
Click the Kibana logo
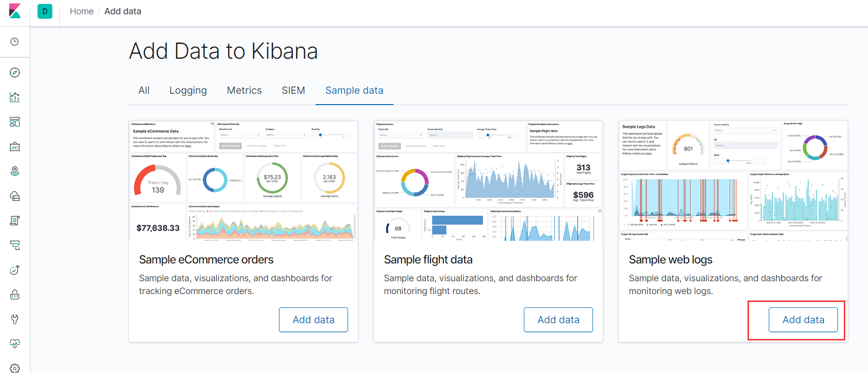pos(15,11)
